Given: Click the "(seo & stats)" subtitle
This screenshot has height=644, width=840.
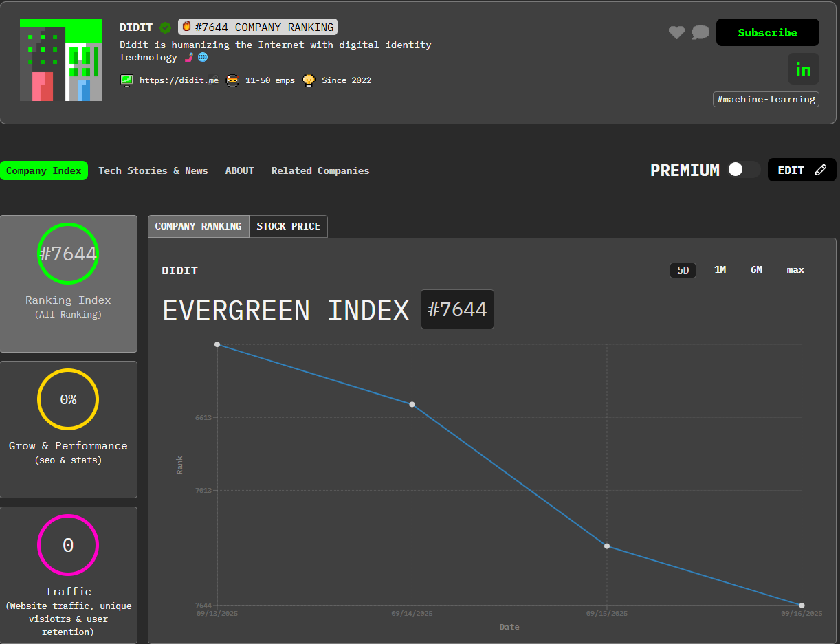Looking at the screenshot, I should pyautogui.click(x=68, y=460).
